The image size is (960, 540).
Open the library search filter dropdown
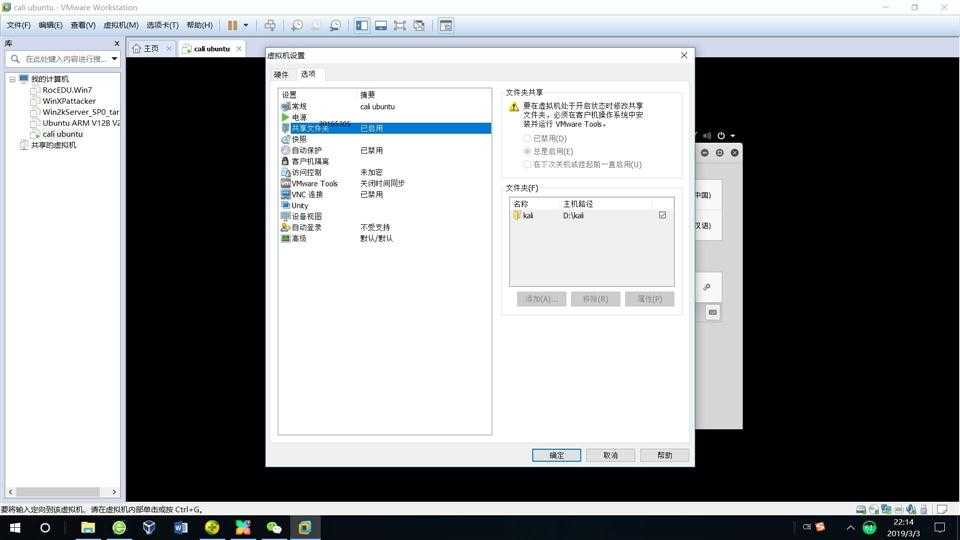(x=114, y=59)
